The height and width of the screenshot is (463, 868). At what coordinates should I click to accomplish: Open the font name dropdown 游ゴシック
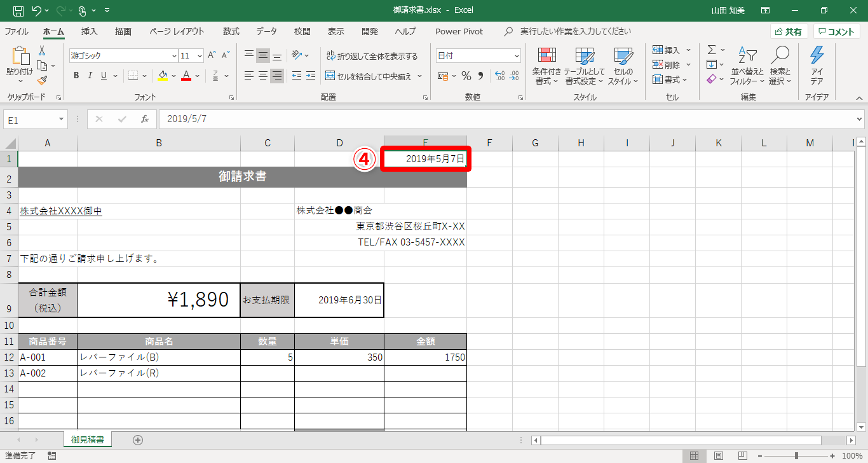pos(174,56)
